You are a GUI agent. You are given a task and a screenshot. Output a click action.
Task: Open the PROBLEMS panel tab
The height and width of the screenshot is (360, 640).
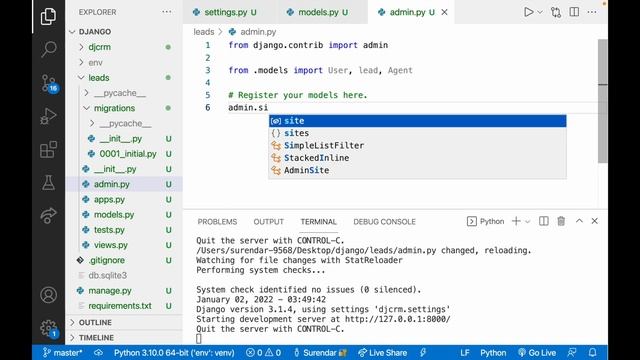coord(217,222)
